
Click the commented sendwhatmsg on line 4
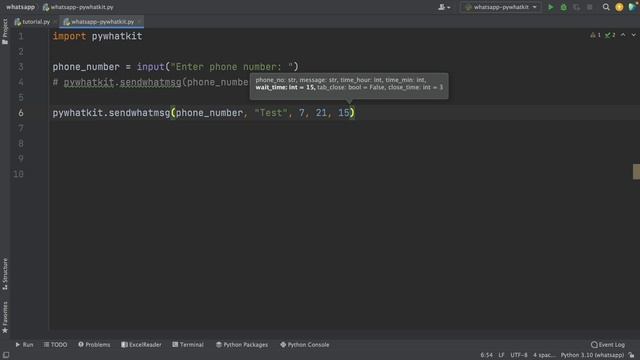(151, 82)
